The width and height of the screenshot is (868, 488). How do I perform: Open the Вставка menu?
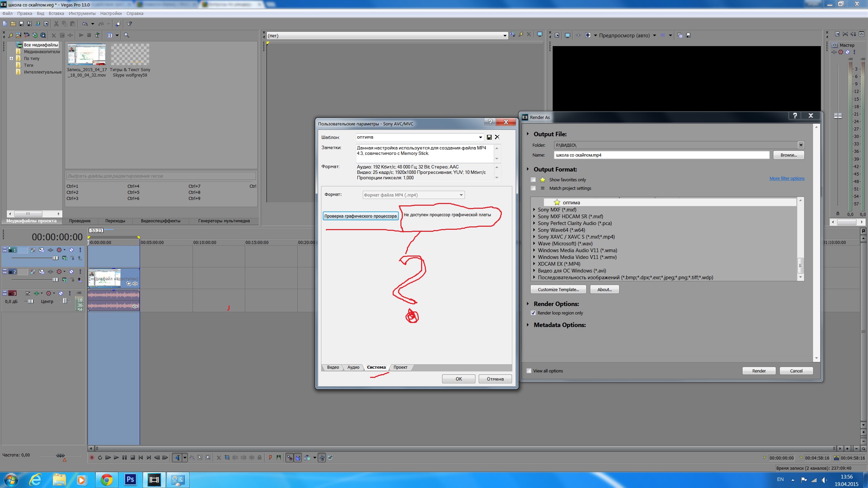pyautogui.click(x=56, y=14)
